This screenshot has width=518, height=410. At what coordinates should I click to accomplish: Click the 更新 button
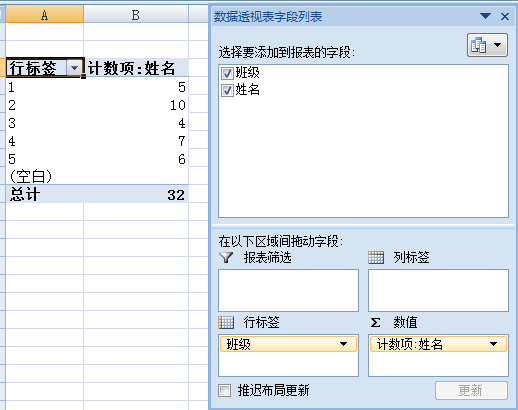pyautogui.click(x=471, y=390)
